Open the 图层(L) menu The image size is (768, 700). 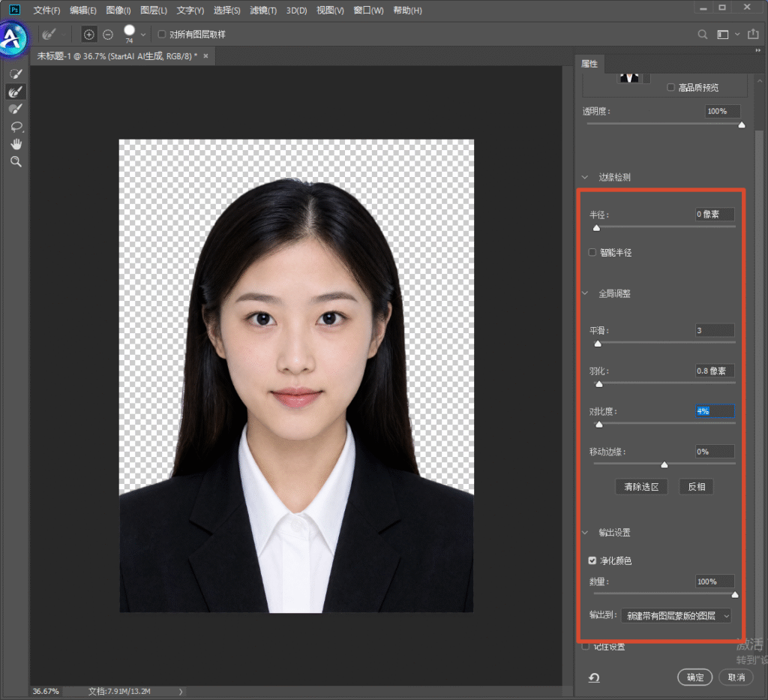(x=154, y=11)
